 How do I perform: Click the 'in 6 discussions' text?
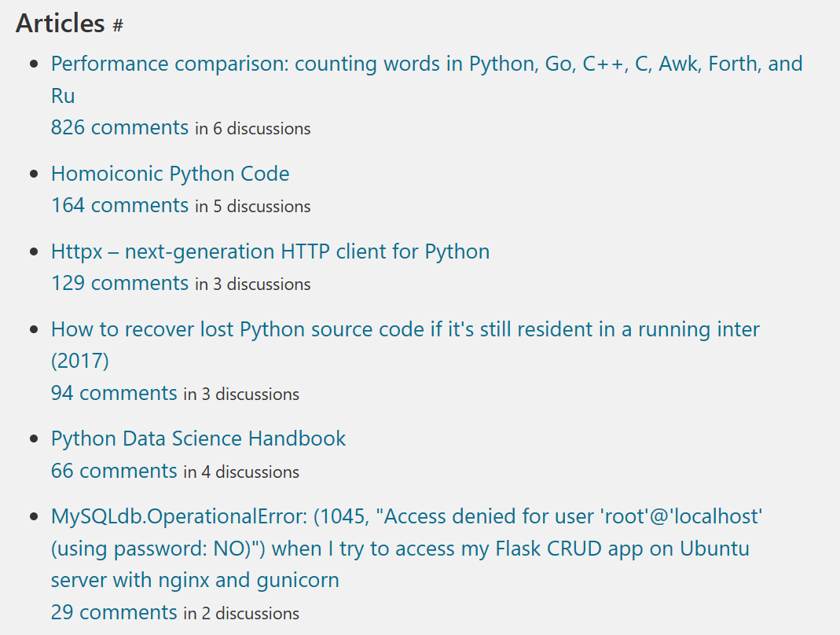(x=253, y=129)
